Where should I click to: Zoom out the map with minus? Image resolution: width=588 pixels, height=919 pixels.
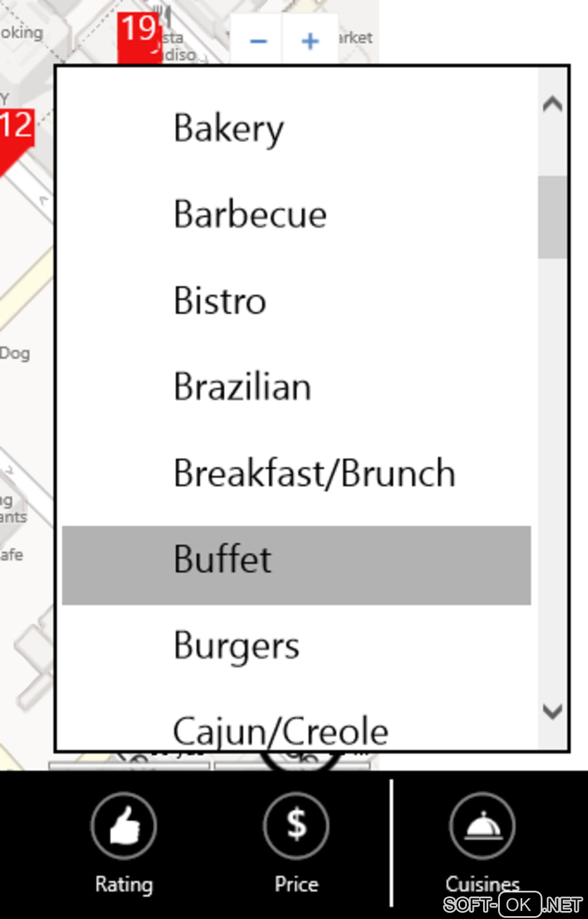[x=258, y=41]
